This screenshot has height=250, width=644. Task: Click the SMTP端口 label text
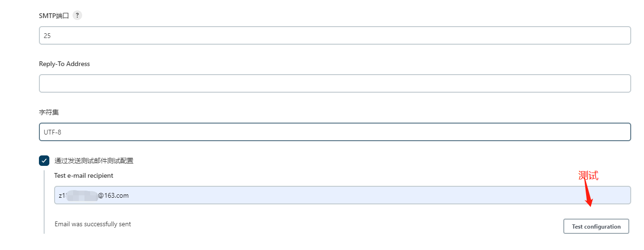click(x=54, y=16)
